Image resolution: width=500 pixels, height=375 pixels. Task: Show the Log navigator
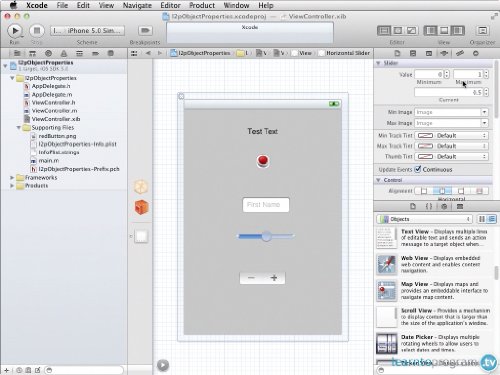coord(111,53)
